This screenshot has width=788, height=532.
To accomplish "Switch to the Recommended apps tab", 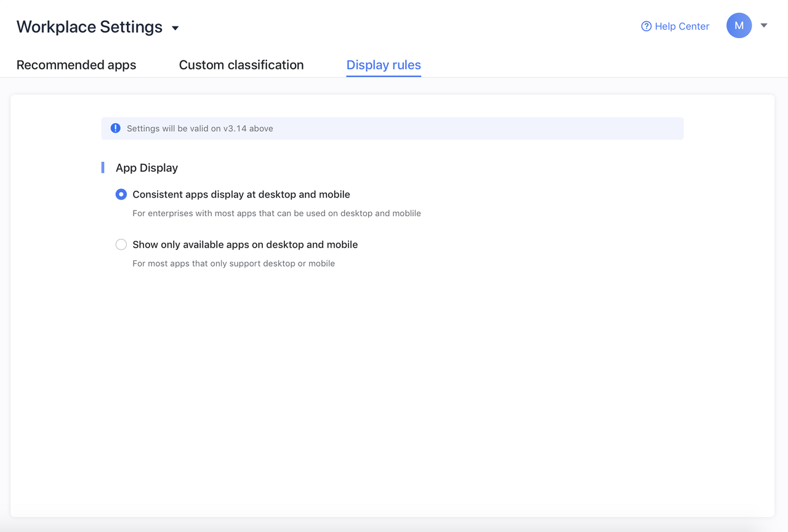I will point(76,65).
